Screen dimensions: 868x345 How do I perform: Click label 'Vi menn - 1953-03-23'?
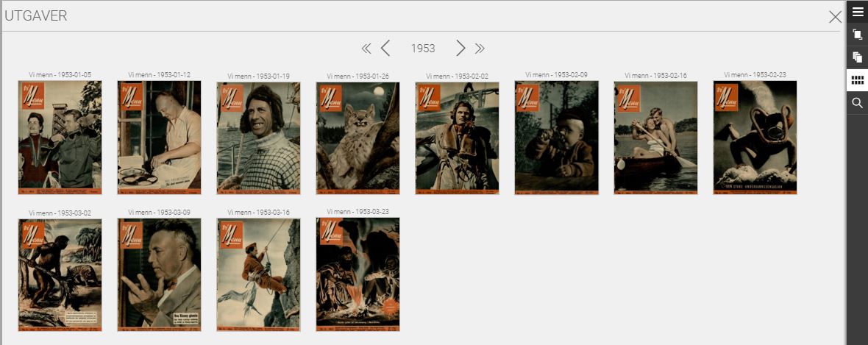tap(357, 212)
